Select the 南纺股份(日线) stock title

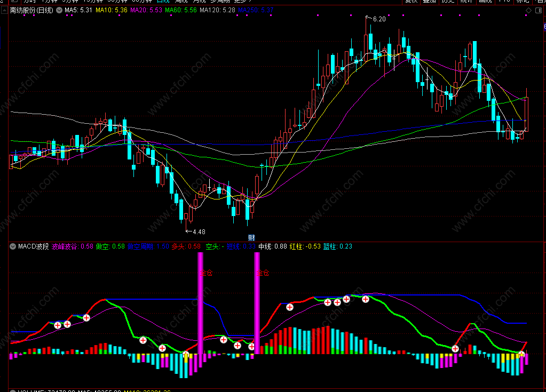(31, 10)
